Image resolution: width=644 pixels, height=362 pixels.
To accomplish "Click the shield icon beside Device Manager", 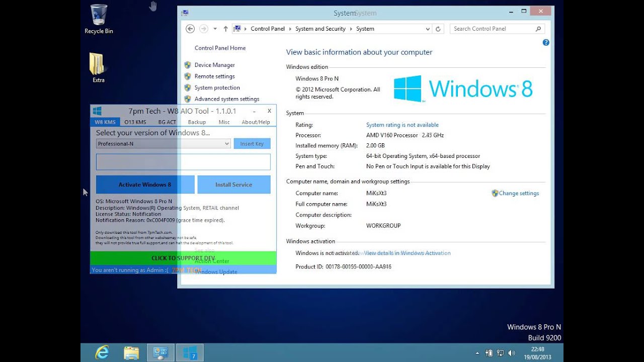I will 188,65.
